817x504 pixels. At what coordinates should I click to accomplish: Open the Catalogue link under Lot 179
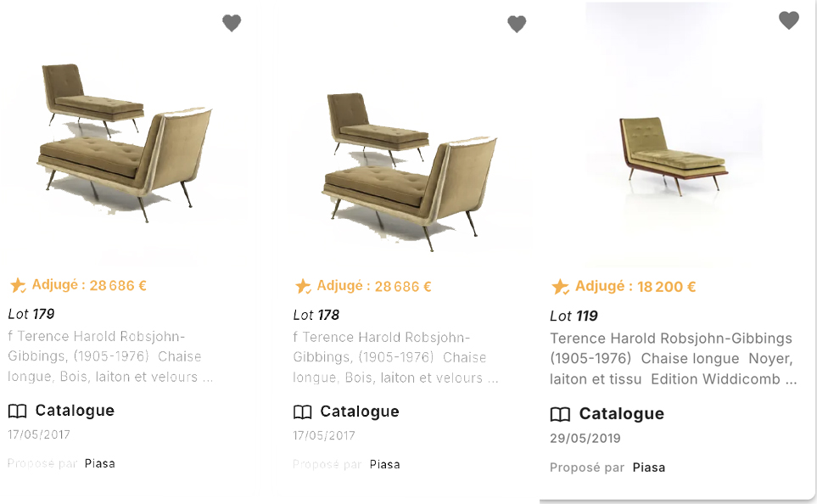[75, 411]
